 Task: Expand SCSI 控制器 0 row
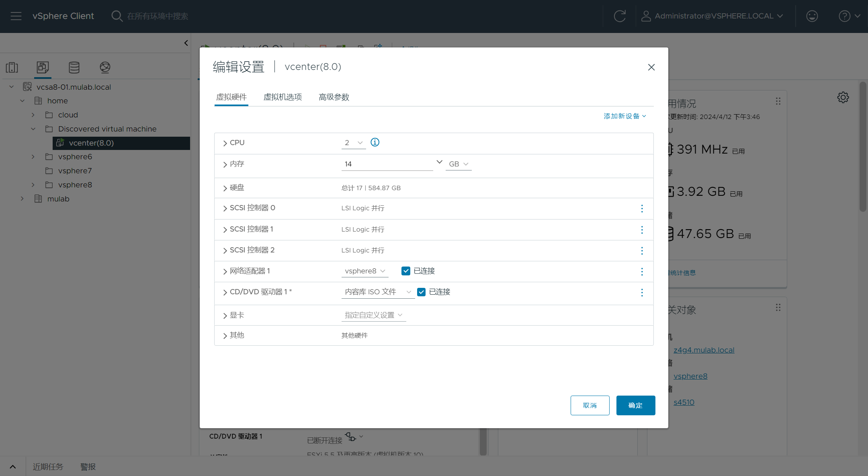click(225, 208)
